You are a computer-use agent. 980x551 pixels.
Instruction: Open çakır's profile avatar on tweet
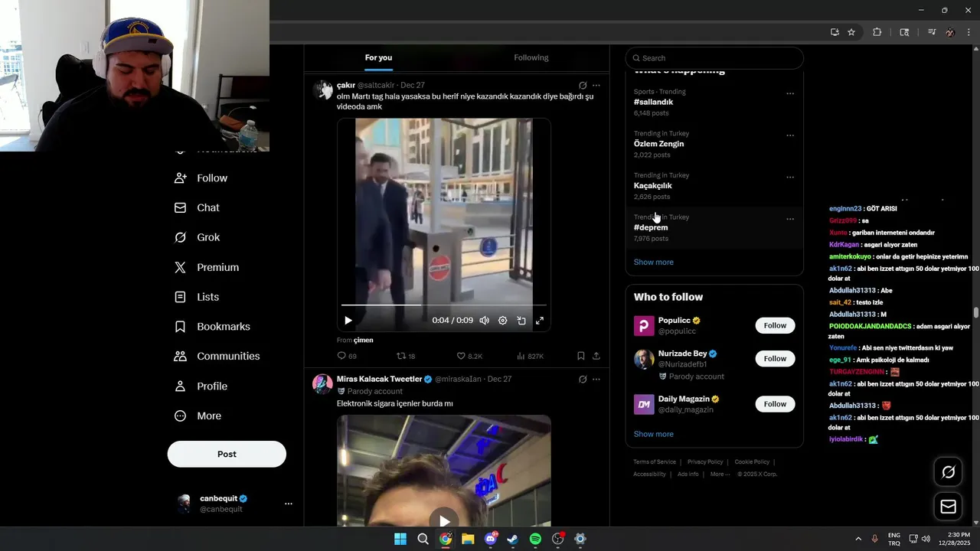323,90
